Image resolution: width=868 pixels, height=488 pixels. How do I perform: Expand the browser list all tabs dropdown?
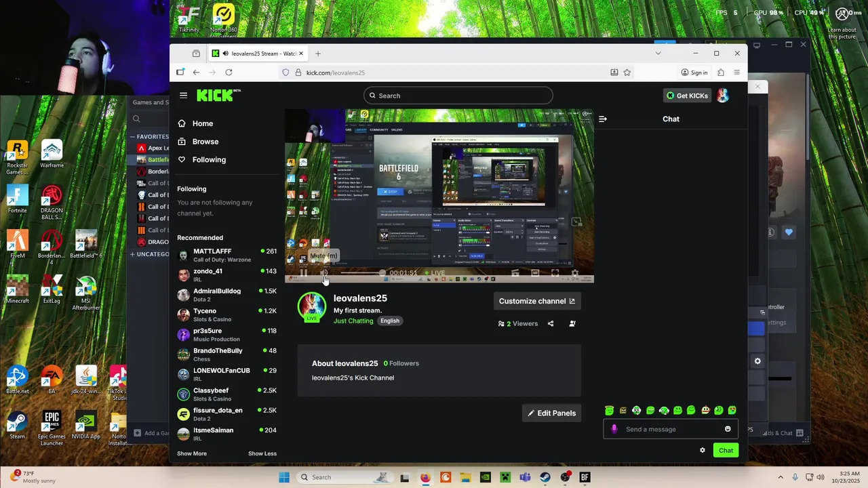coord(658,54)
